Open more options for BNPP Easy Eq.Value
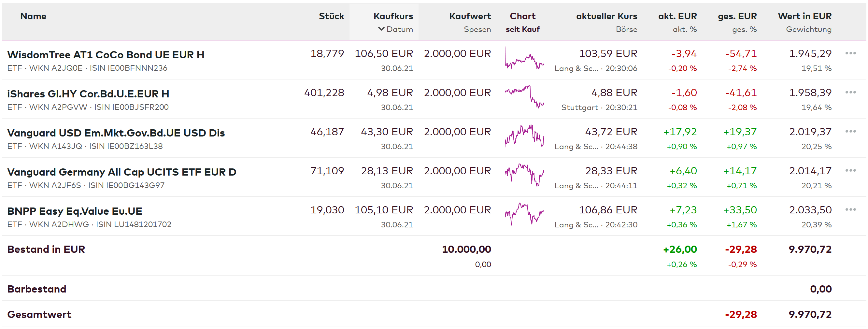This screenshot has width=868, height=329. point(850,210)
